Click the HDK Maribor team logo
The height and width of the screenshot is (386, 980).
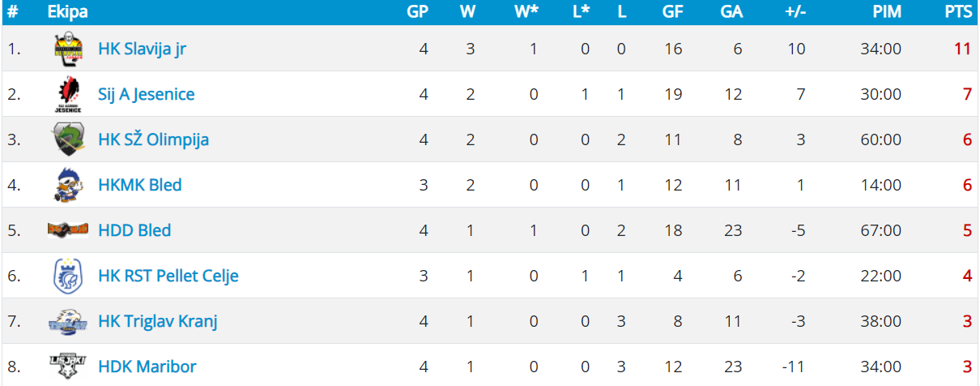(x=68, y=367)
